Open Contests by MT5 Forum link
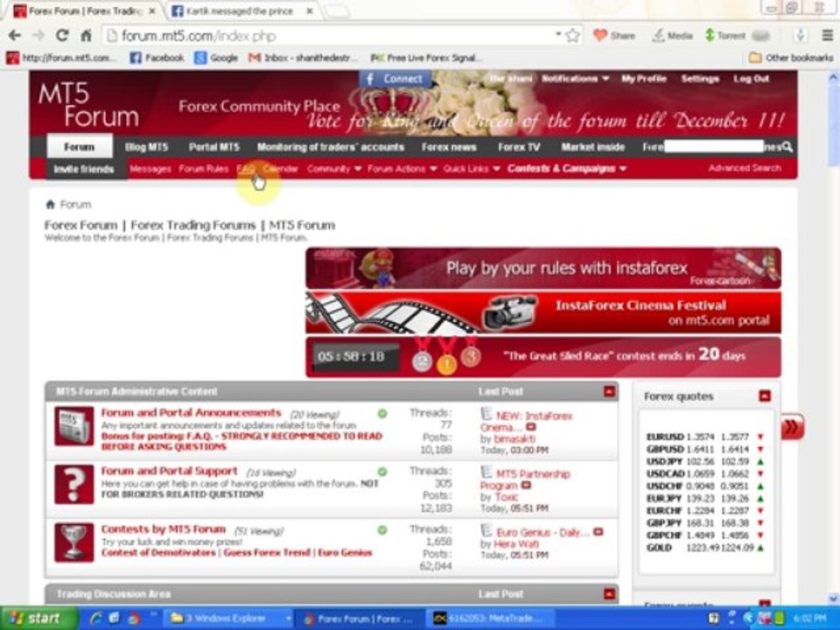This screenshot has height=630, width=840. [164, 528]
